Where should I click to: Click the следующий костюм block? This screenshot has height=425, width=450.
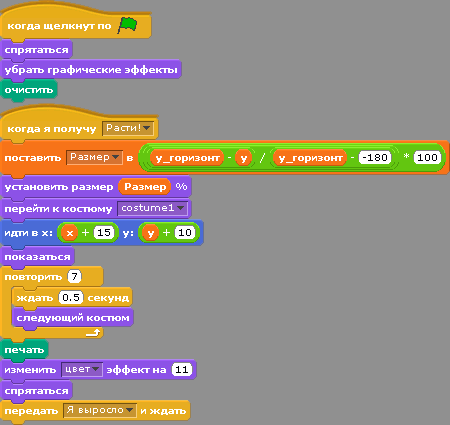click(73, 318)
